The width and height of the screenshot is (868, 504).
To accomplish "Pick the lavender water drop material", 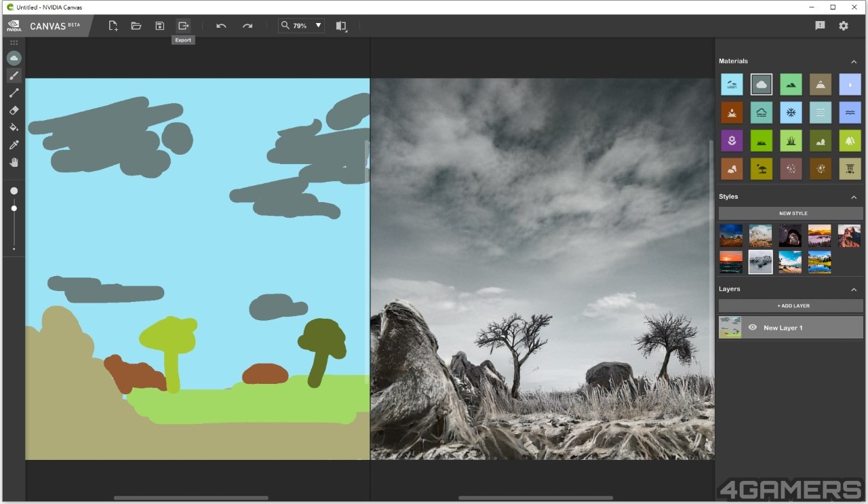I will click(850, 84).
